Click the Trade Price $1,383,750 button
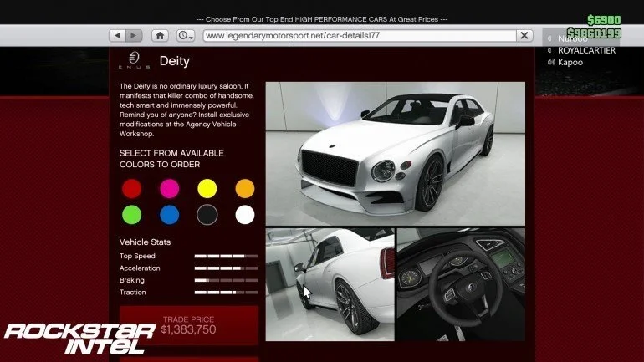The image size is (644, 362). [189, 325]
